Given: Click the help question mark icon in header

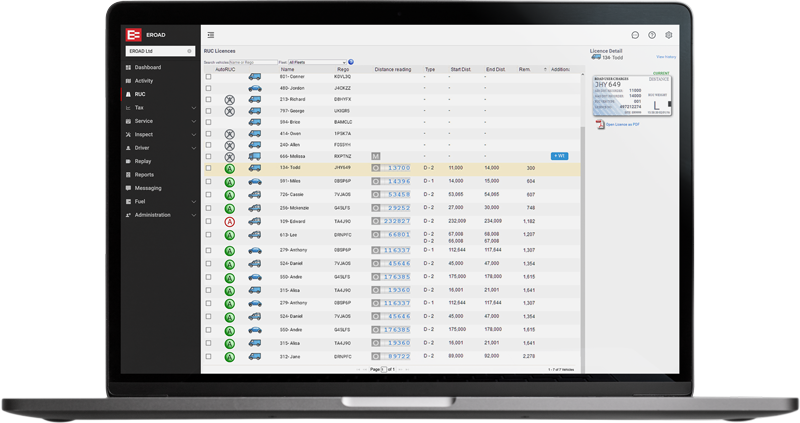Looking at the screenshot, I should [x=652, y=35].
